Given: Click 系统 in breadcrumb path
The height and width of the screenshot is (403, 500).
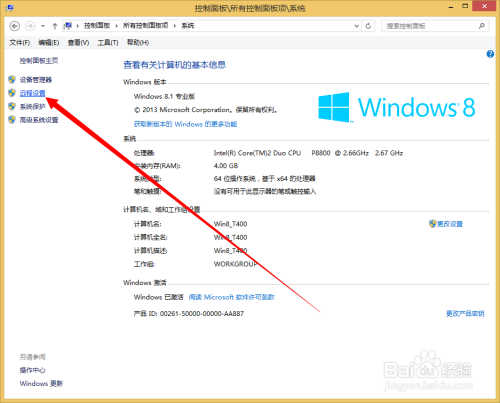Looking at the screenshot, I should [188, 26].
